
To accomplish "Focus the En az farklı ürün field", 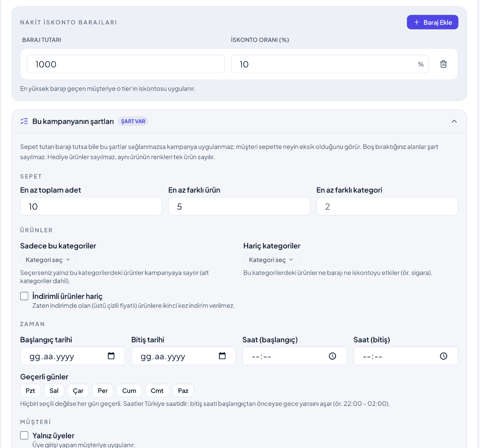I will tap(239, 206).
